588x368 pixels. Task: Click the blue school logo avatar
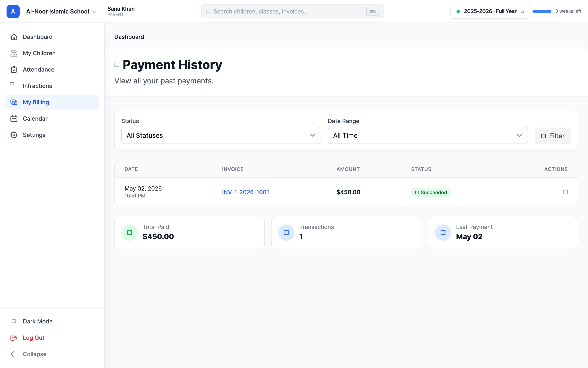click(13, 11)
